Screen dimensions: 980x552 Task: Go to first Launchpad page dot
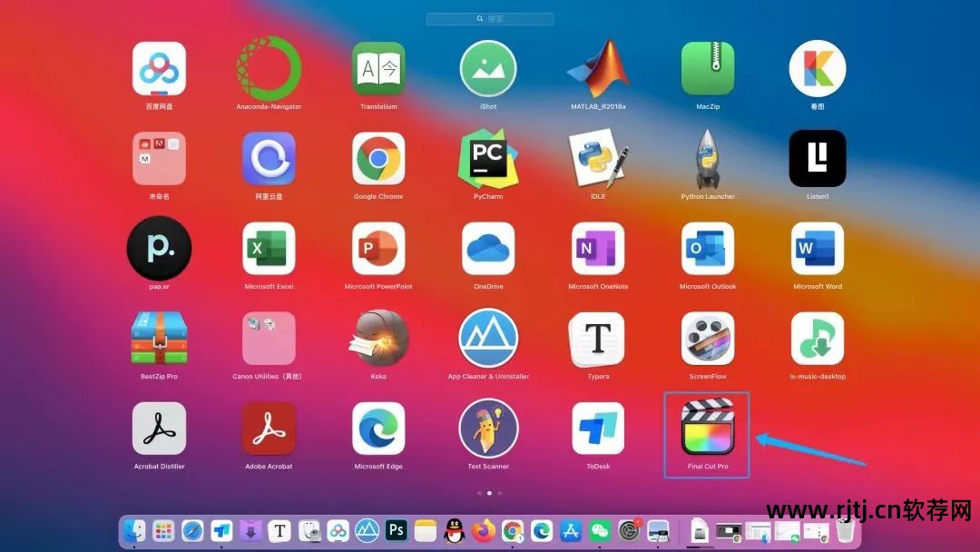coord(479,493)
